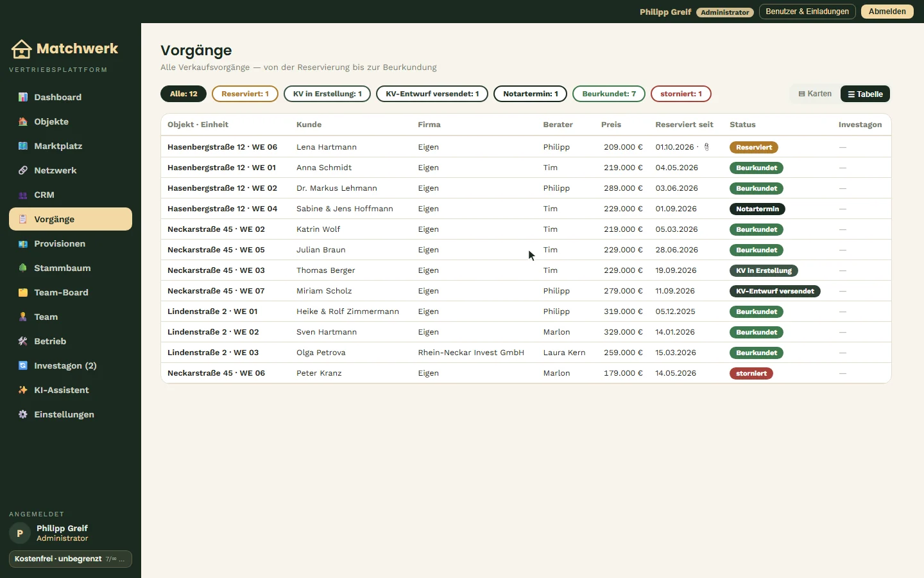Open Dashboard via its sidebar icon

23,97
